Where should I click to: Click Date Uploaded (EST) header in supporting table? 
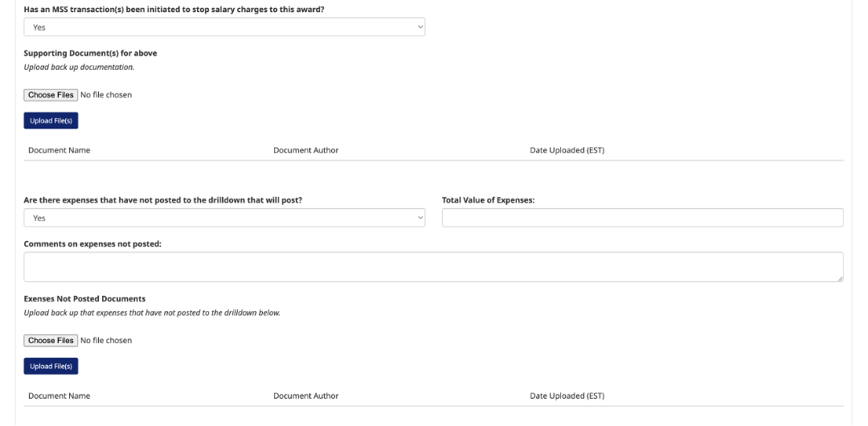click(567, 150)
